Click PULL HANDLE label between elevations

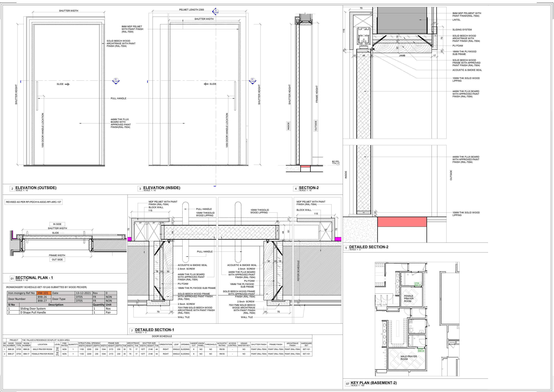(118, 98)
